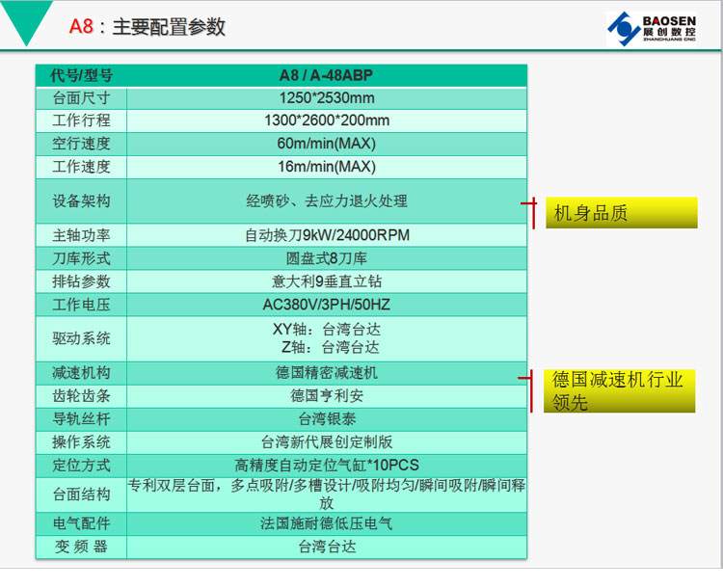Click the slide title A8：主要配置参数

(147, 27)
